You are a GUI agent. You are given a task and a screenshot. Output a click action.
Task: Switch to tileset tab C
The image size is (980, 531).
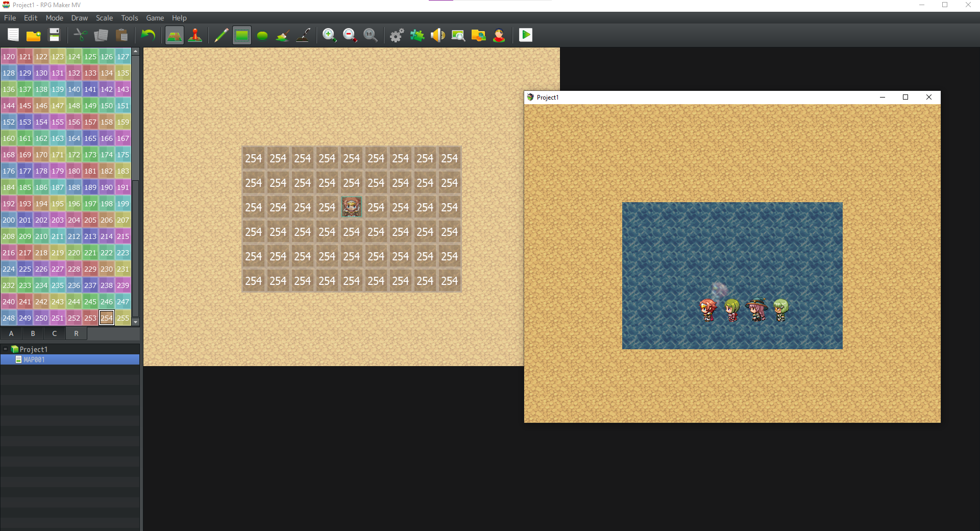(55, 333)
